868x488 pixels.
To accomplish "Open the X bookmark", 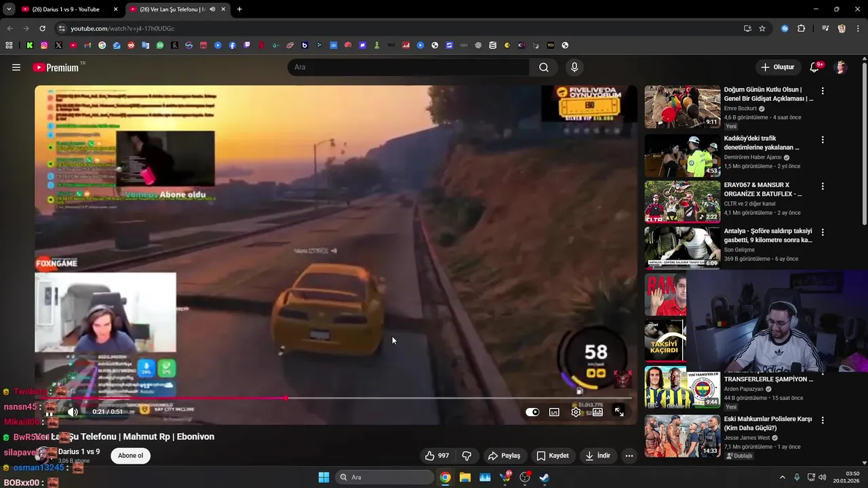I will click(58, 45).
